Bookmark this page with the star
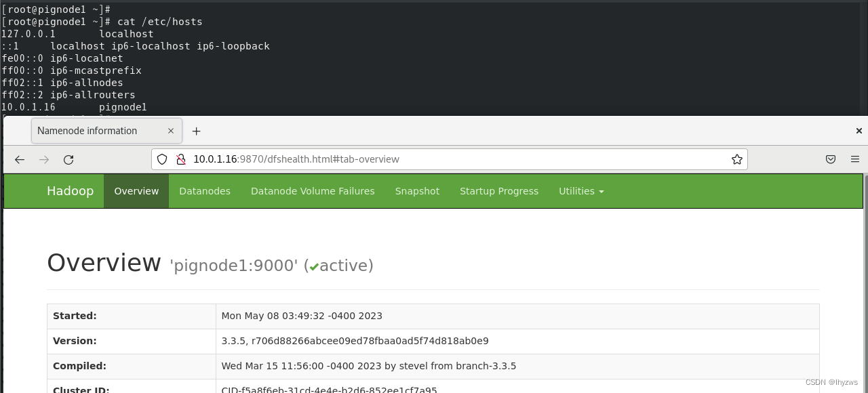This screenshot has height=393, width=868. coord(737,159)
